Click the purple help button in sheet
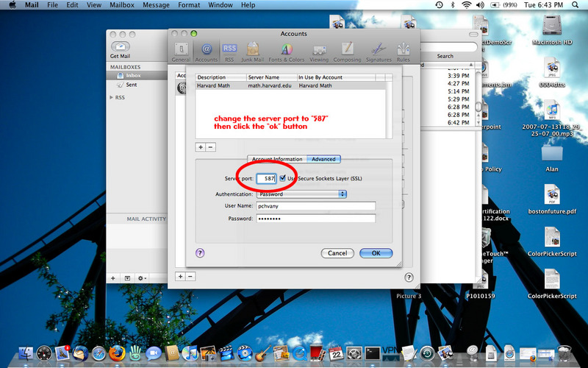The width and height of the screenshot is (588, 368). point(200,252)
